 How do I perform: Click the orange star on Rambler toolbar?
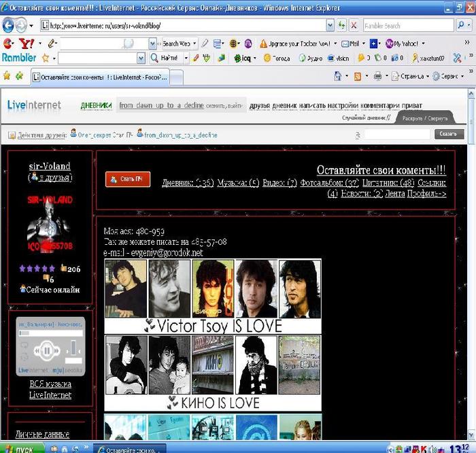[46, 58]
